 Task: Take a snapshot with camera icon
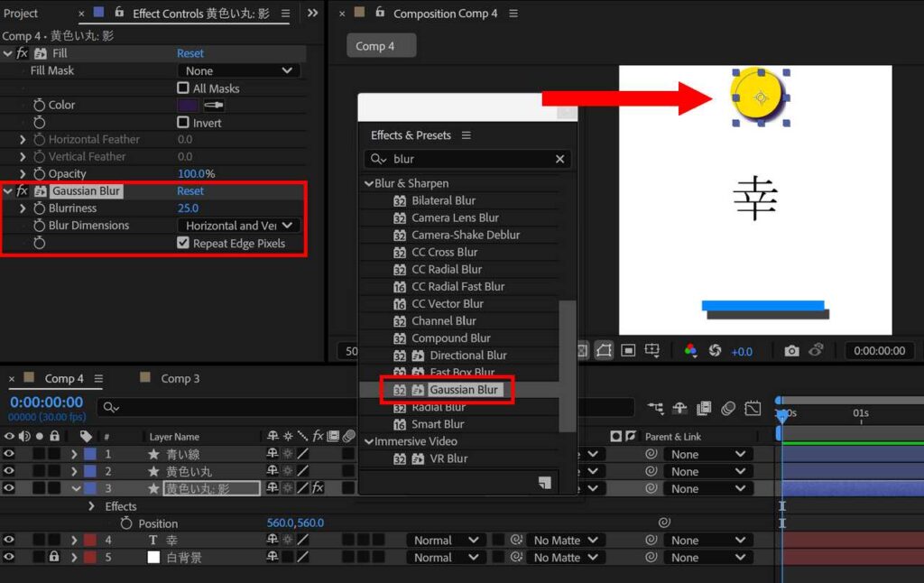pos(791,351)
